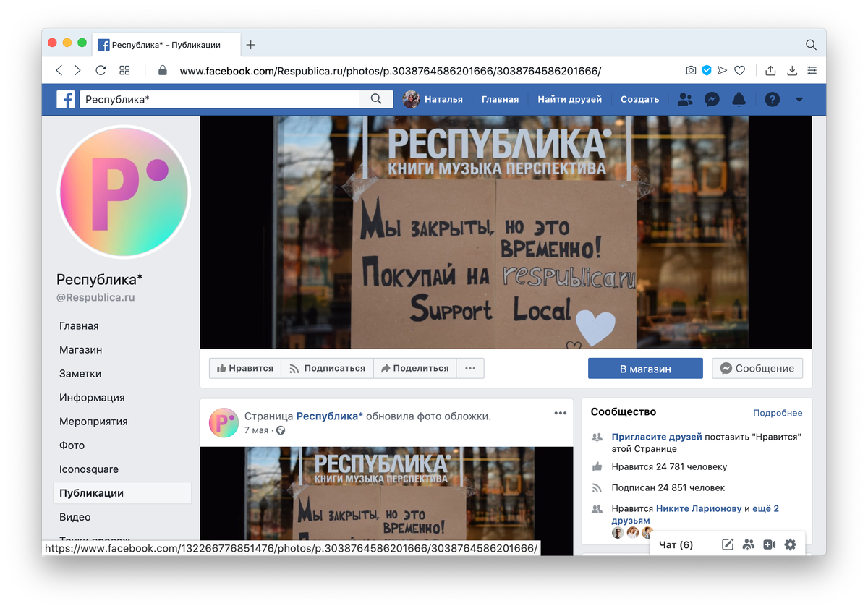Go back with the browser back arrow

click(59, 70)
